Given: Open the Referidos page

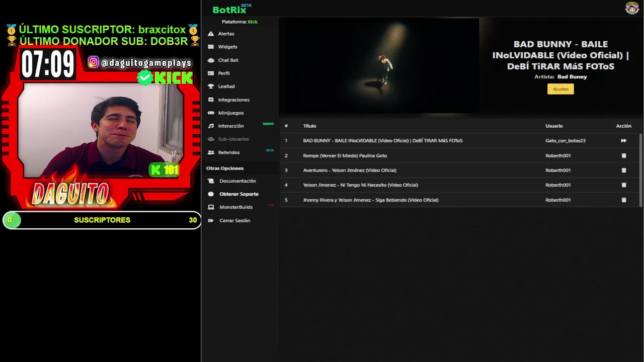Looking at the screenshot, I should pos(229,152).
